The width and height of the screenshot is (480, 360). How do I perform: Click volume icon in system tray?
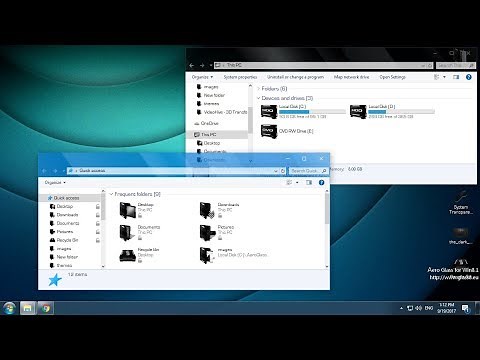(418, 308)
